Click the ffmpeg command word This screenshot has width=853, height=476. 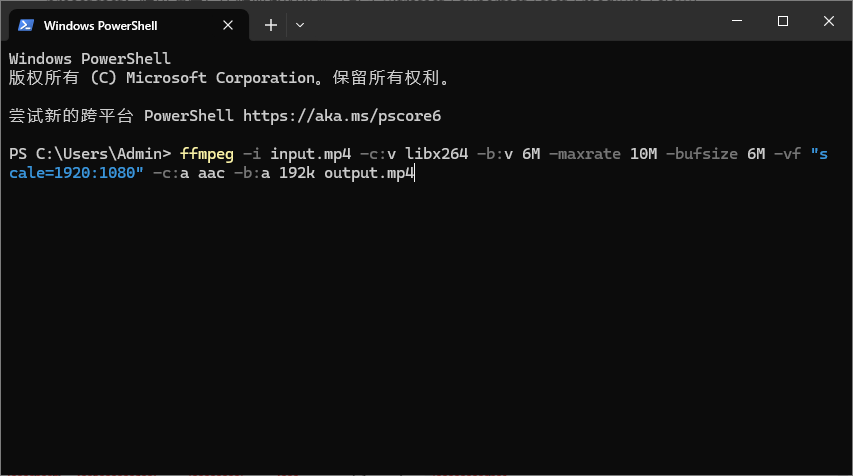pos(206,154)
